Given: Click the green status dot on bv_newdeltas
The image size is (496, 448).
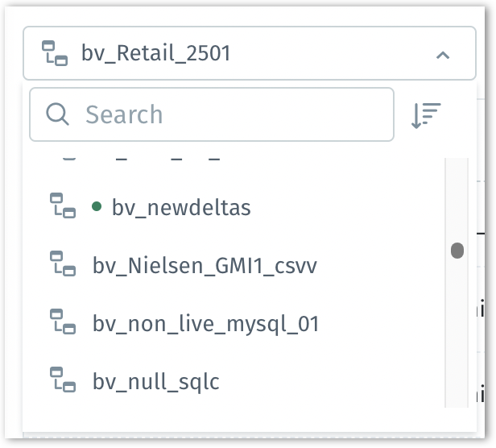Looking at the screenshot, I should pyautogui.click(x=97, y=207).
